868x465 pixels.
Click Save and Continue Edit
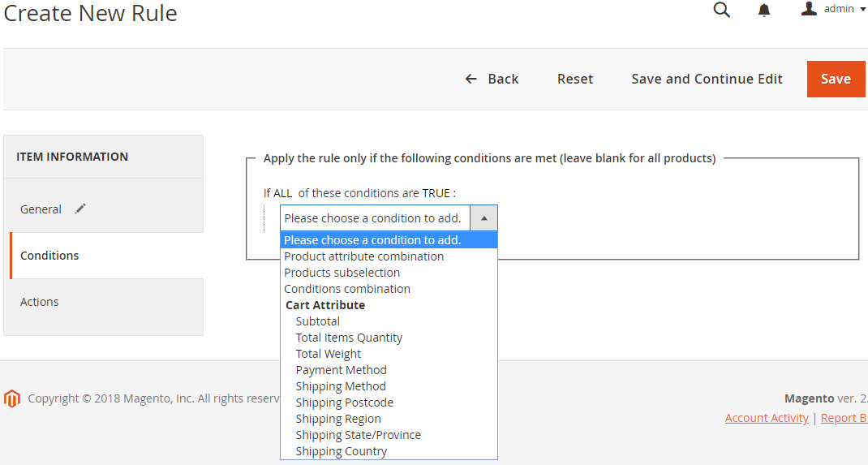coord(707,79)
